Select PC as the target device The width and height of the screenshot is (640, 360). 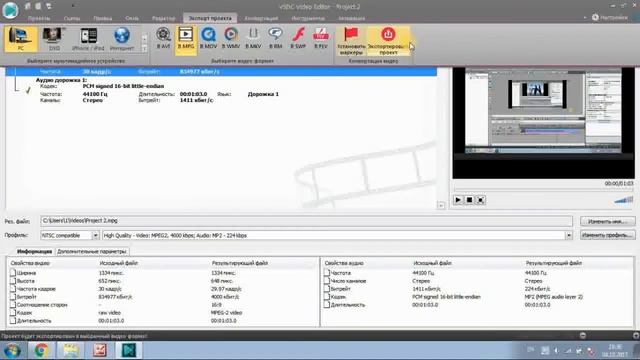[20, 39]
